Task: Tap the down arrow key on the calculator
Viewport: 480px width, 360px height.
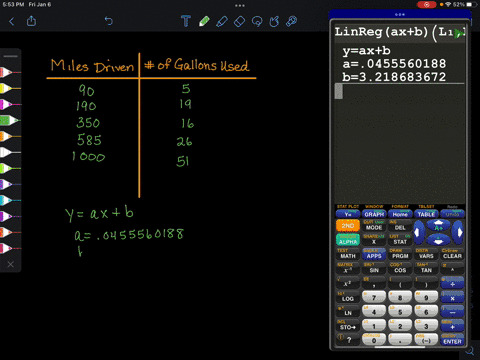Action: [x=438, y=239]
